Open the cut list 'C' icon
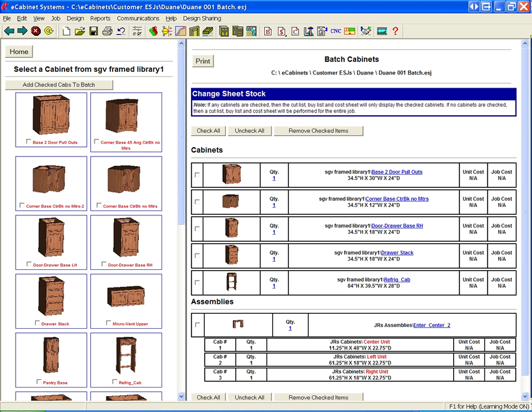532x412 pixels. coord(295,31)
